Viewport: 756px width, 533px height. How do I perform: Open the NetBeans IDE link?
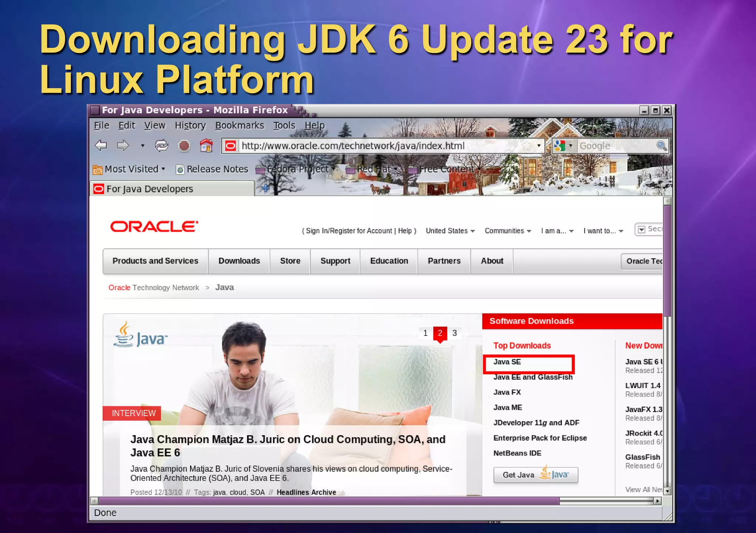(518, 453)
